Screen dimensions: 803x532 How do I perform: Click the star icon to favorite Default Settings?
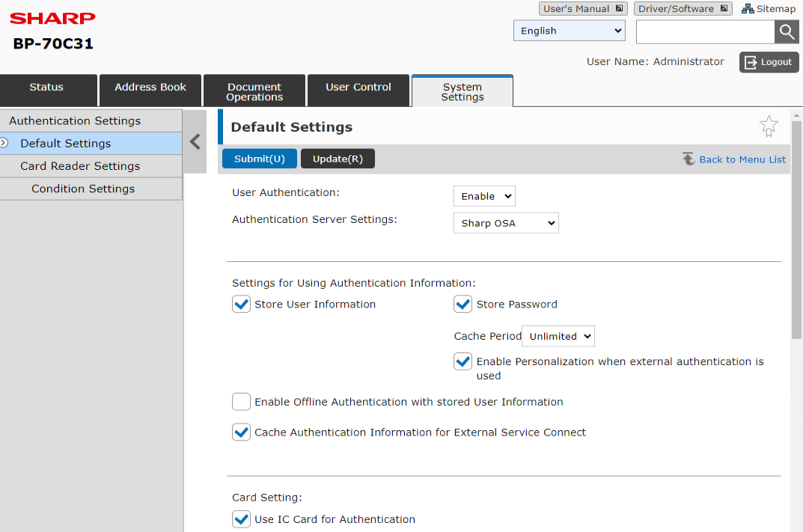(x=769, y=126)
